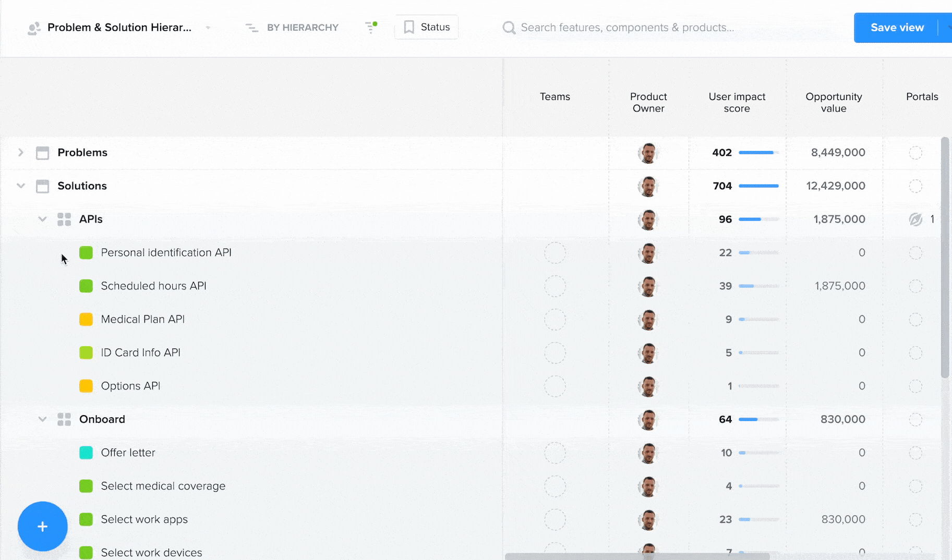The height and width of the screenshot is (560, 952).
Task: Toggle portal circle for Medical Plan API
Action: tap(915, 320)
